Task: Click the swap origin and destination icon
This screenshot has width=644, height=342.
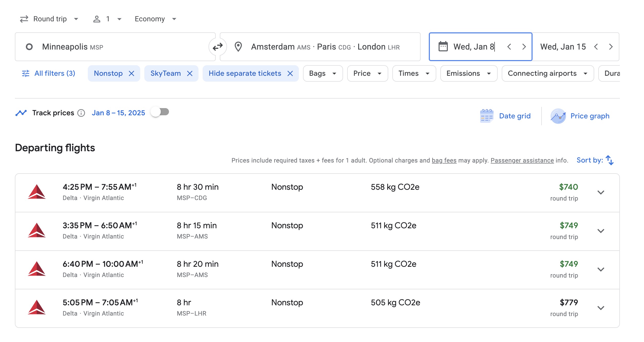Action: coord(217,47)
